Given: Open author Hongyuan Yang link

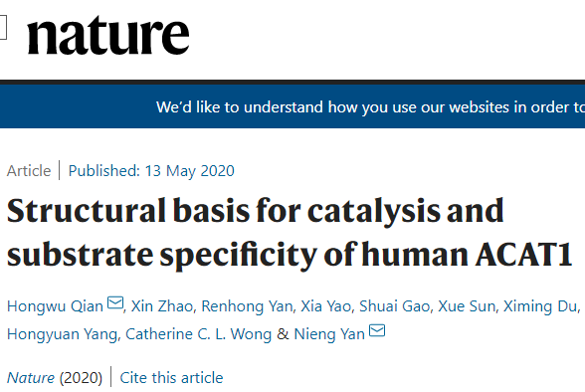Looking at the screenshot, I should pos(63,334).
